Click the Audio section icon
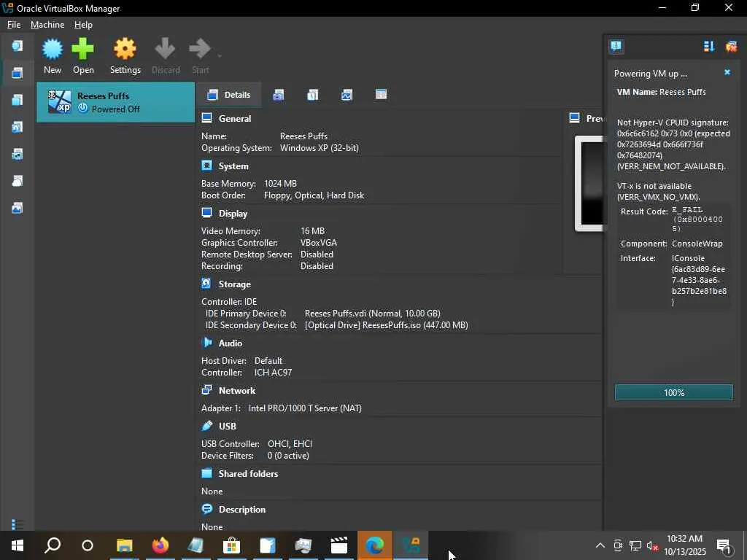 point(206,343)
